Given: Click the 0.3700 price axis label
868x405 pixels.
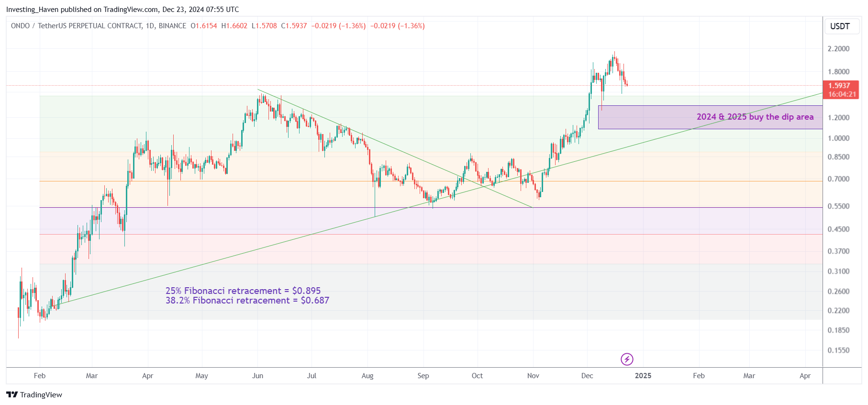Looking at the screenshot, I should point(839,251).
